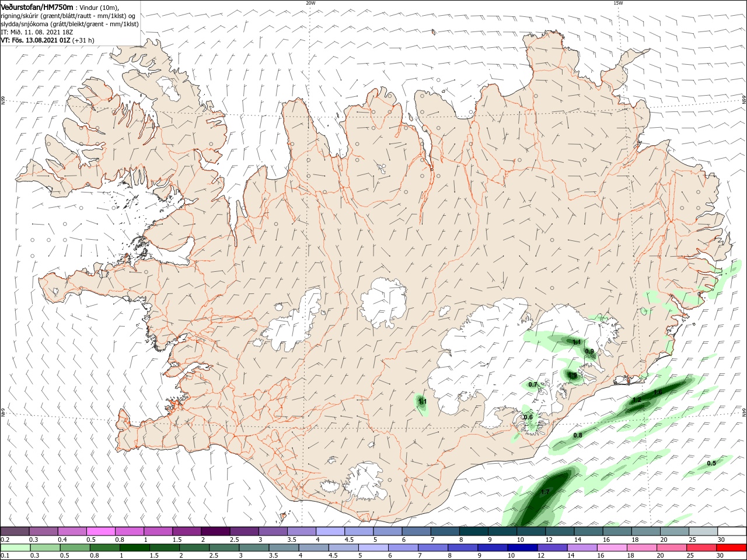Pick the medium green 0.5–0.8 rain swatch

(75, 548)
